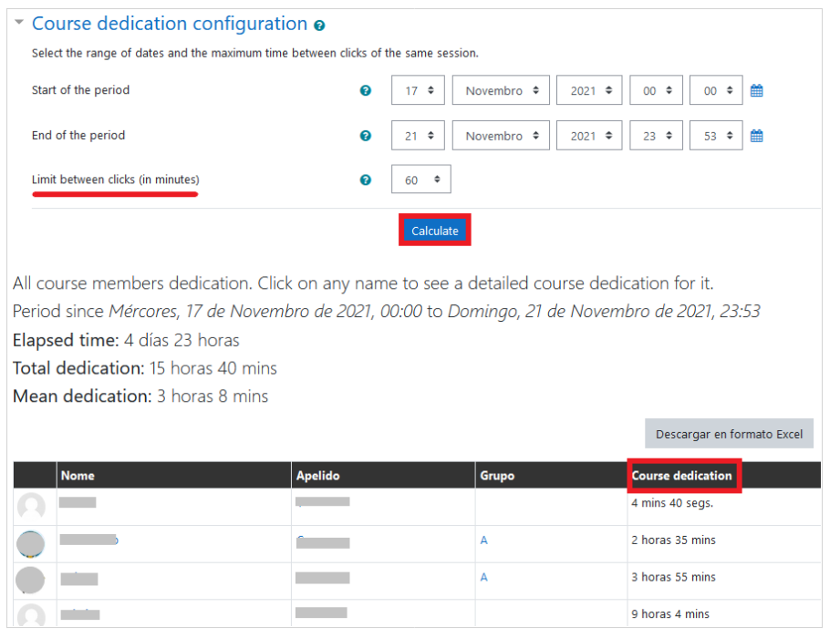840x638 pixels.
Task: Click the second user's avatar in table
Action: 31,543
